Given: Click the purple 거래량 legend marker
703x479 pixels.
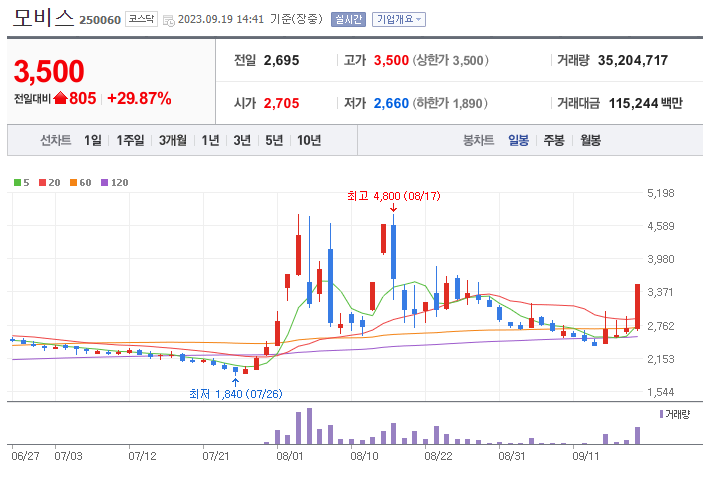Looking at the screenshot, I should tap(661, 414).
